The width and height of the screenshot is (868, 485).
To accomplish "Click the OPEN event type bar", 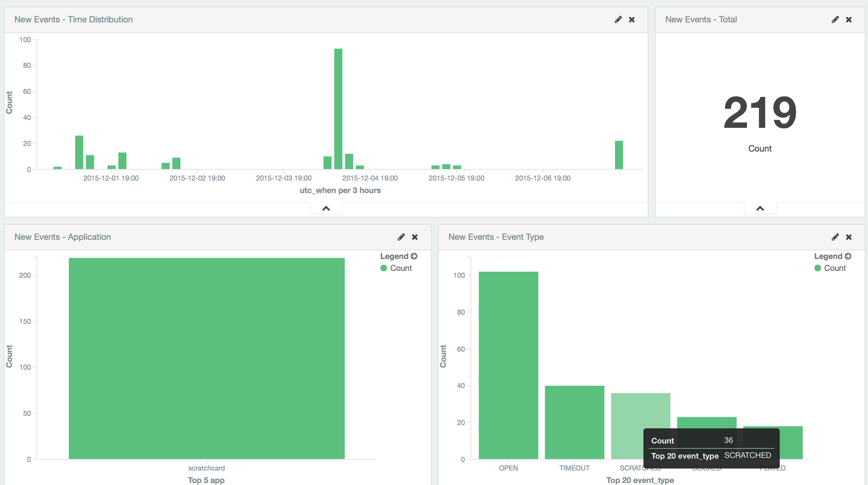I will pos(508,365).
